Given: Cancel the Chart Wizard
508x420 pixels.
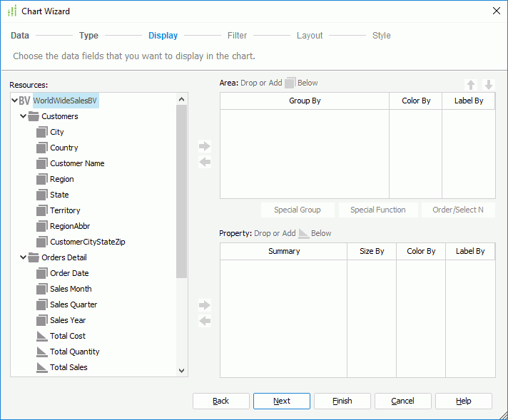Looking at the screenshot, I should (402, 401).
